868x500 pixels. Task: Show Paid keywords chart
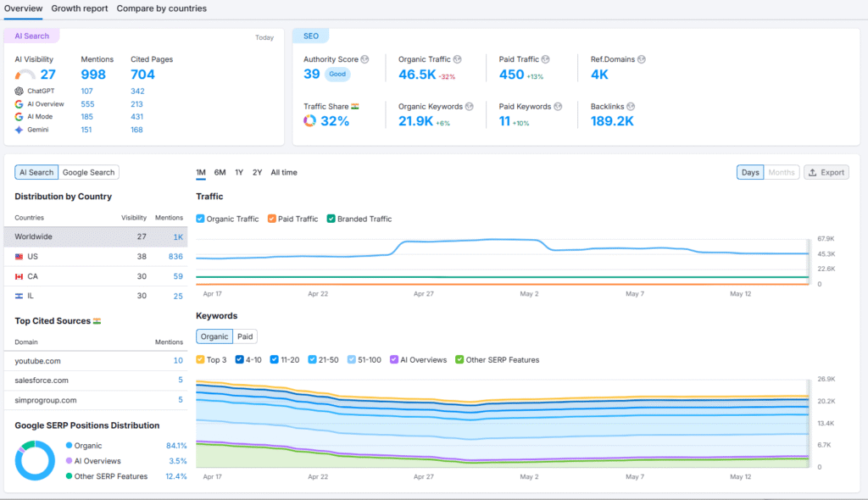[x=245, y=336]
